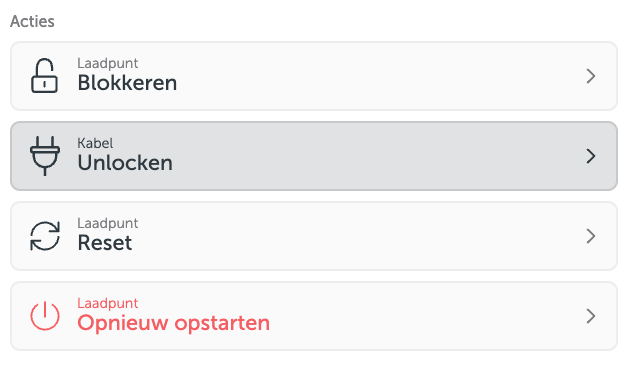Image resolution: width=629 pixels, height=369 pixels.
Task: Click the Acties section heading
Action: 32,21
